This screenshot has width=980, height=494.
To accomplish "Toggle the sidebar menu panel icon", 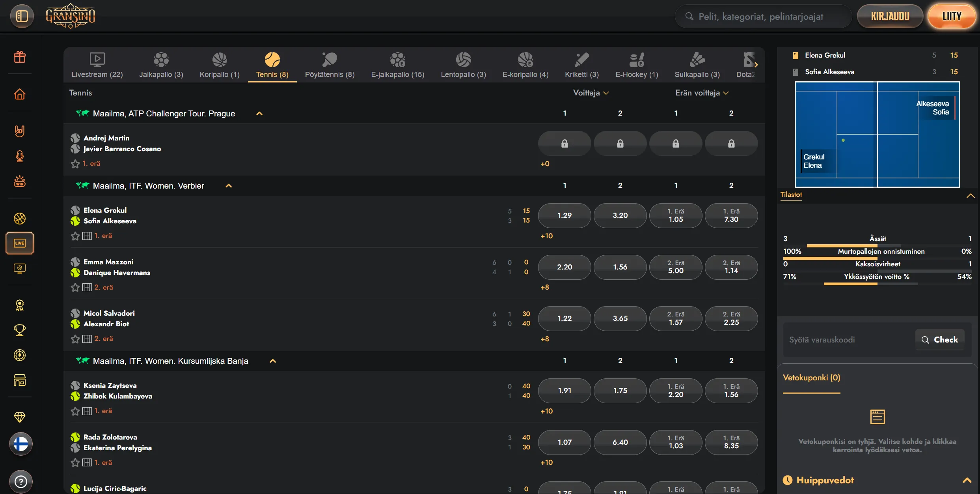I will coord(22,16).
